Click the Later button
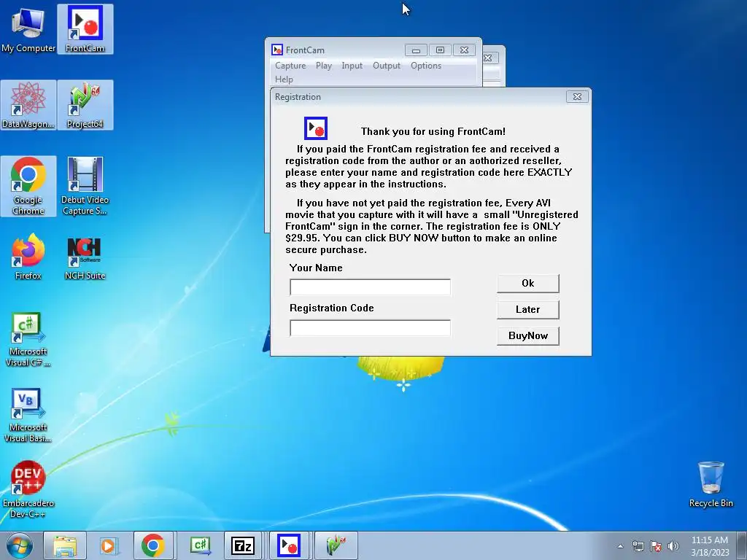 coord(528,309)
